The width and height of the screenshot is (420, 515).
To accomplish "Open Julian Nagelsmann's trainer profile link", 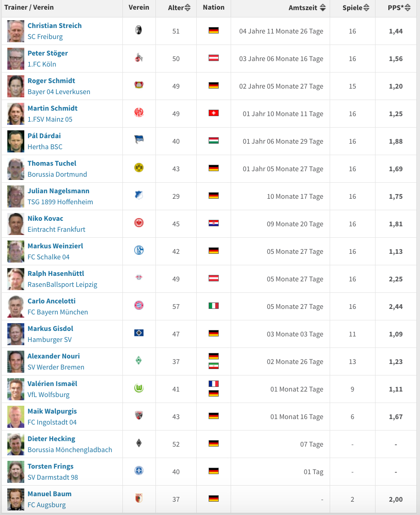I will pyautogui.click(x=58, y=191).
